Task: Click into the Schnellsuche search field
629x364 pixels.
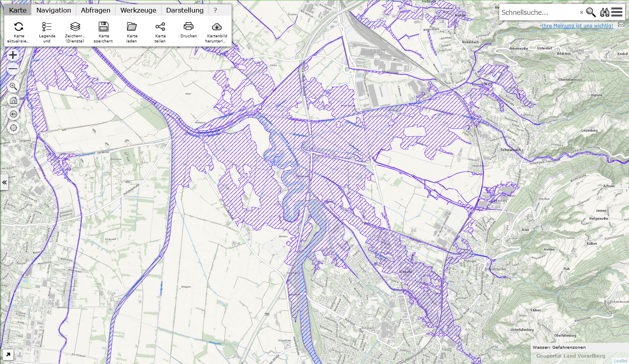Action: (x=539, y=13)
